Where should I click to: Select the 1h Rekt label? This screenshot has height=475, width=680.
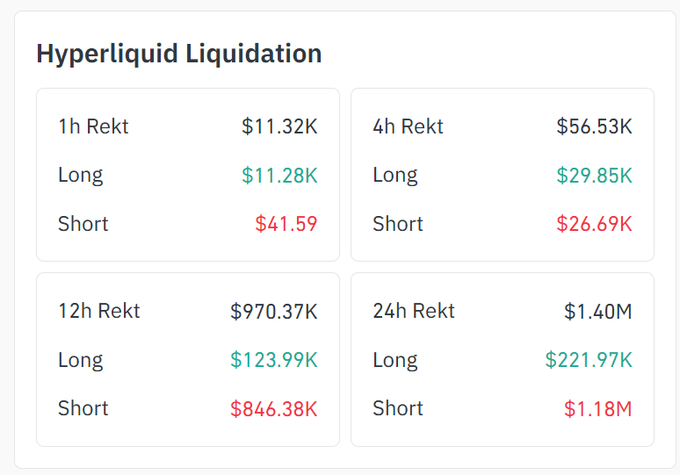click(93, 127)
